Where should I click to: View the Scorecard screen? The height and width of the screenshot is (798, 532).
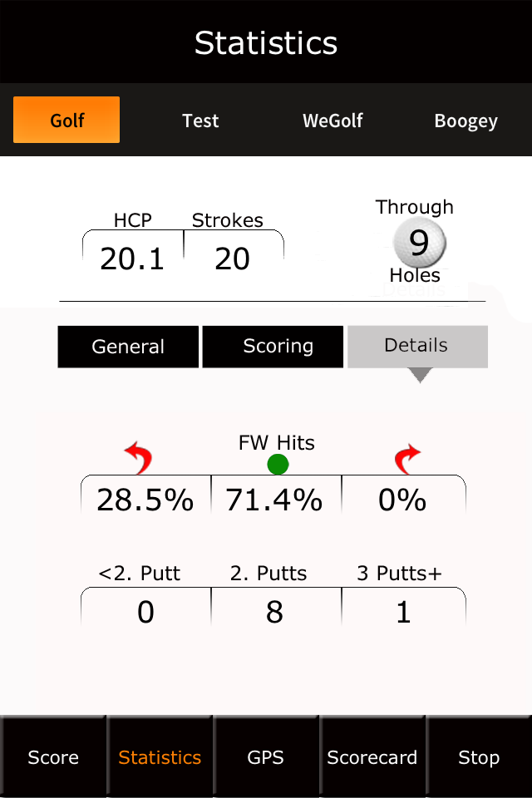click(372, 756)
